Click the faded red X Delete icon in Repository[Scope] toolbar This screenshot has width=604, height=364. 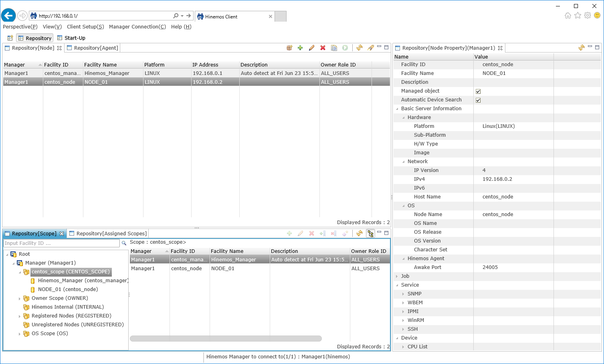[x=311, y=233]
